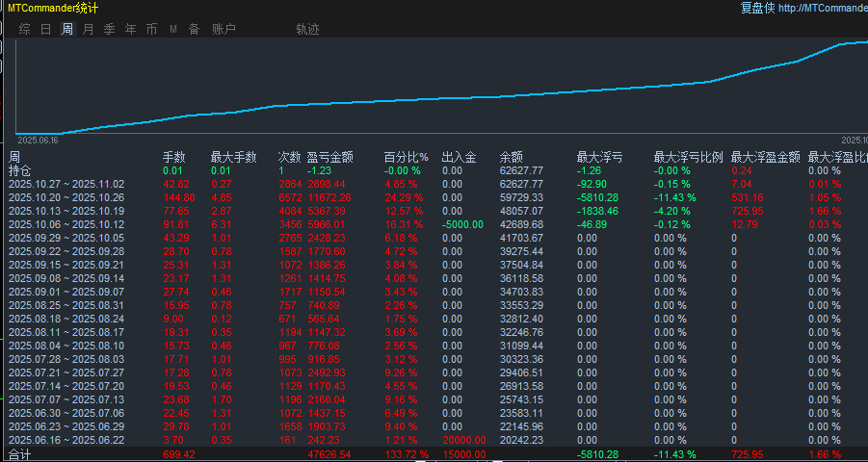Image resolution: width=868 pixels, height=462 pixels.
Task: Select the M tab
Action: (x=173, y=29)
